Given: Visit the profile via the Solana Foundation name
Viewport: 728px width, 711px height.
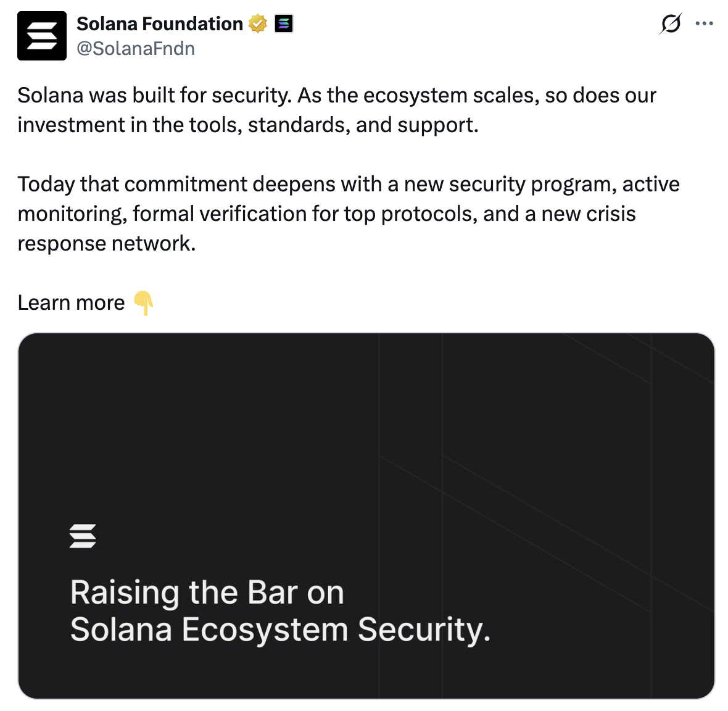Looking at the screenshot, I should [159, 23].
